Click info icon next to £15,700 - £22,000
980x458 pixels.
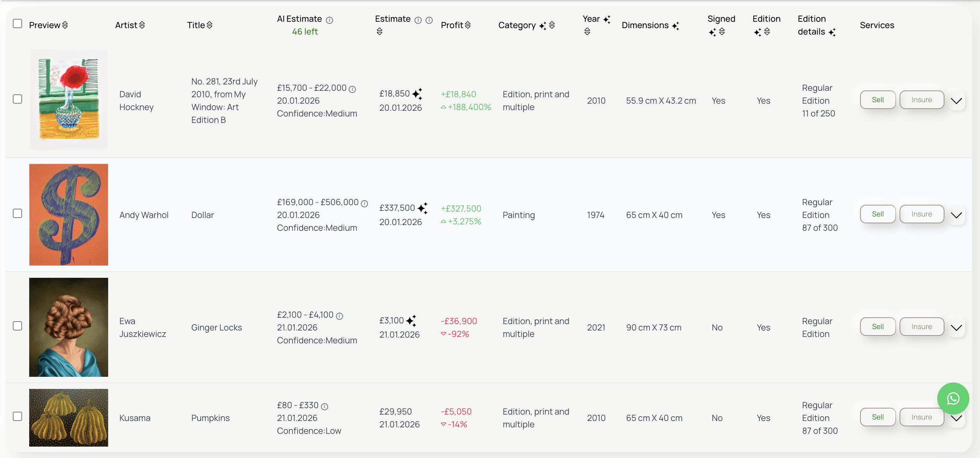pos(352,89)
